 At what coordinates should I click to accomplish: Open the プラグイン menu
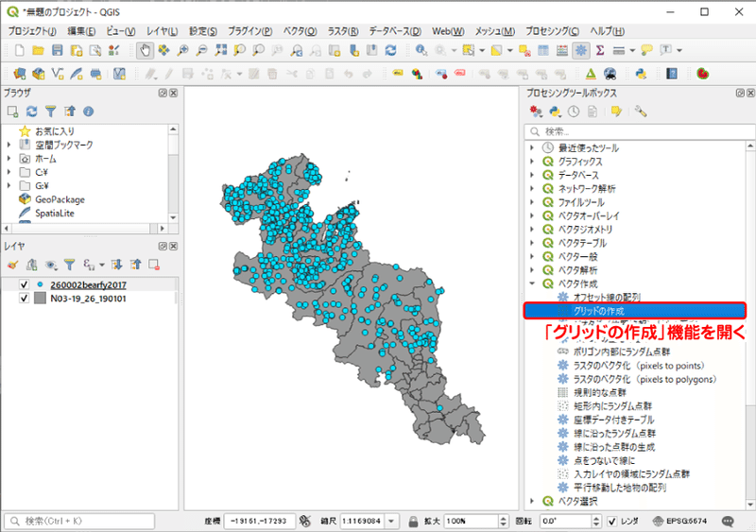[249, 31]
